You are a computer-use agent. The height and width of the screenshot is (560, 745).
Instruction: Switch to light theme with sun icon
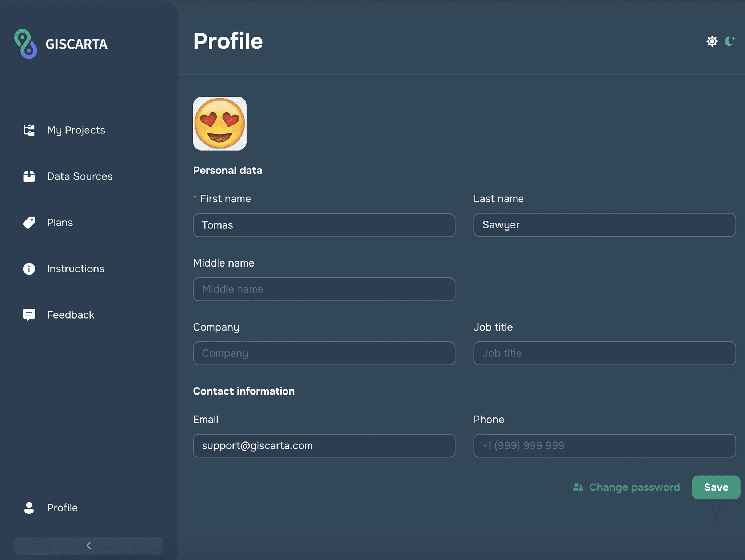click(712, 41)
